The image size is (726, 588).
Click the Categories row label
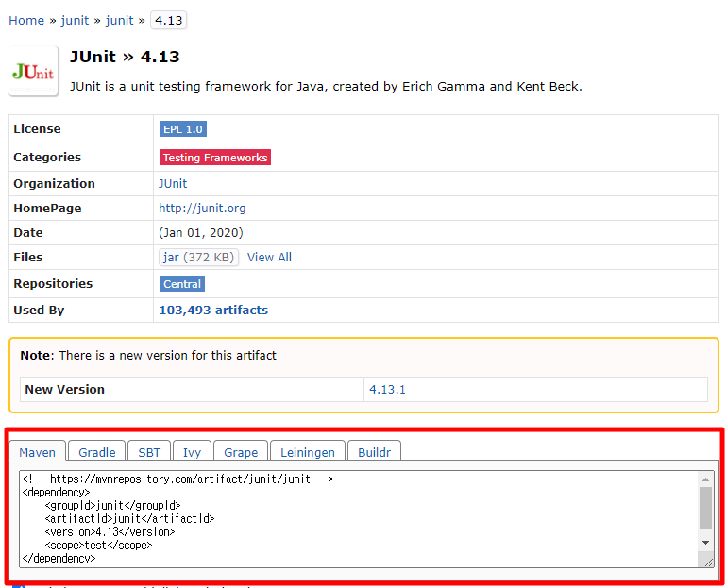pos(47,158)
